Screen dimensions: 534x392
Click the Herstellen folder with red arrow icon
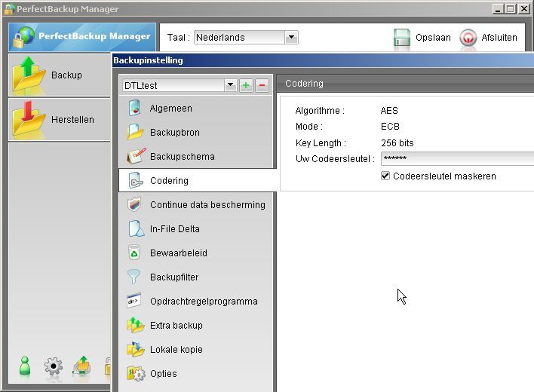tap(29, 118)
